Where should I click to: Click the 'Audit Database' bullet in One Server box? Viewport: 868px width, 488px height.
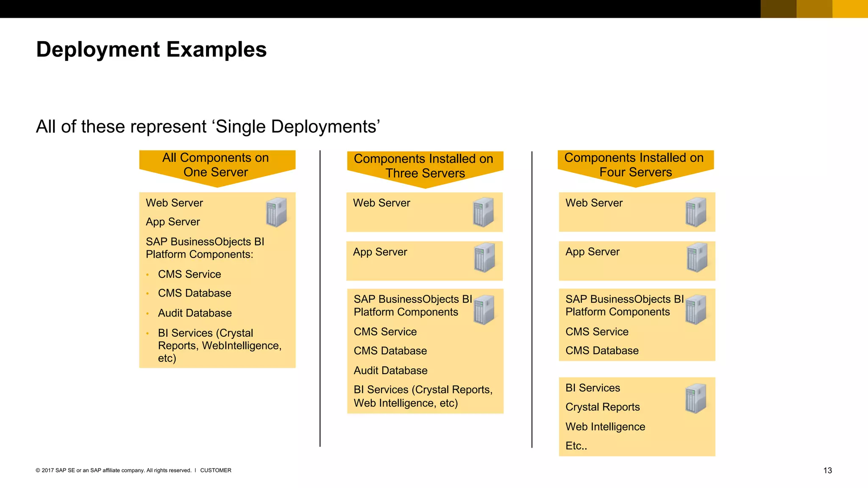pos(195,313)
